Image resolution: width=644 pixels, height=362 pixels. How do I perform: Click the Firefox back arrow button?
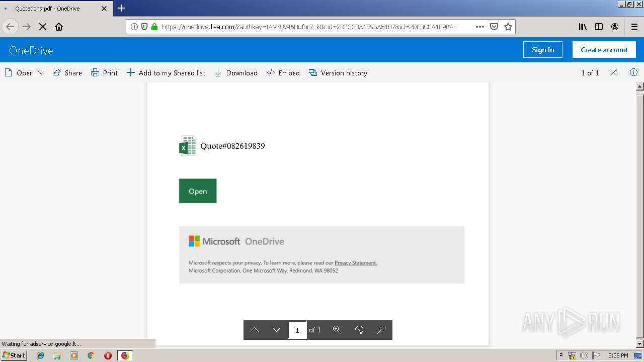[10, 27]
